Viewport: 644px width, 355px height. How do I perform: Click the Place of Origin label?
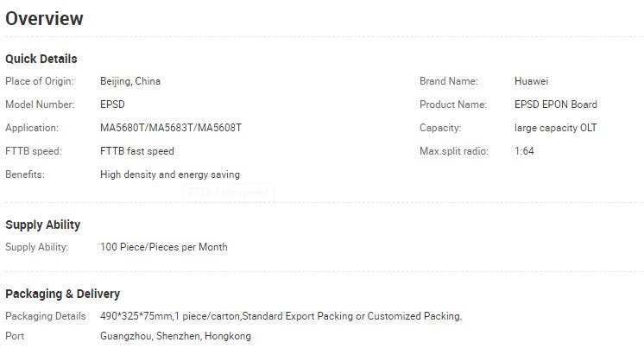coord(40,81)
